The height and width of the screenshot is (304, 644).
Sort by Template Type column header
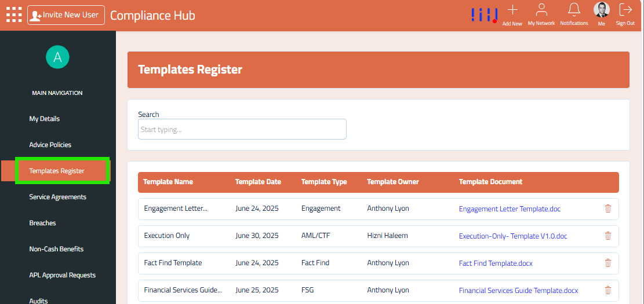pos(324,182)
